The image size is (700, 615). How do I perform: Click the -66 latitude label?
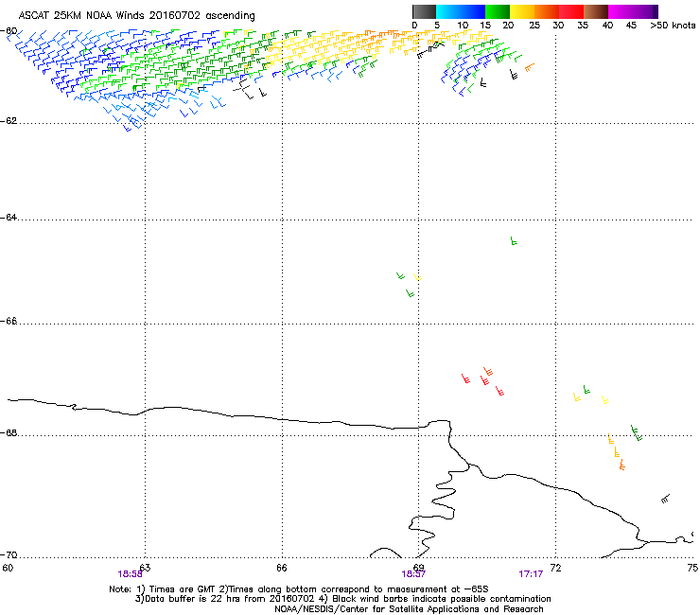tap(9, 321)
